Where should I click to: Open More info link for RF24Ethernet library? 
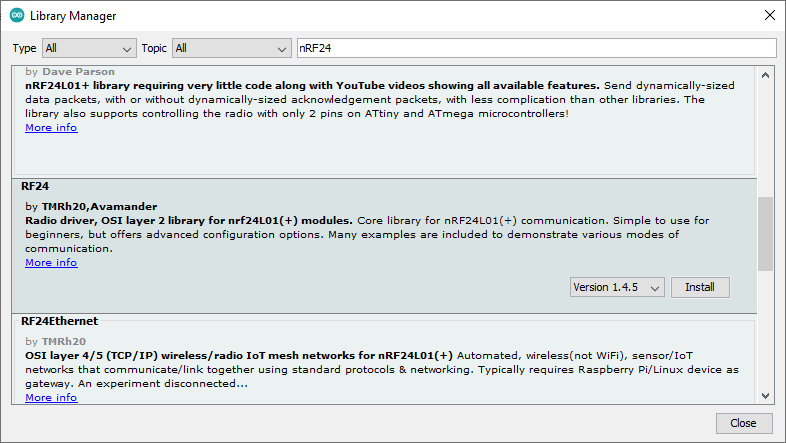(51, 397)
